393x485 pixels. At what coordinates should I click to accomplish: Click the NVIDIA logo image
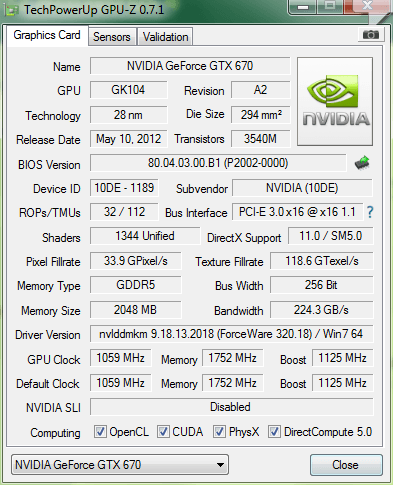pyautogui.click(x=335, y=101)
